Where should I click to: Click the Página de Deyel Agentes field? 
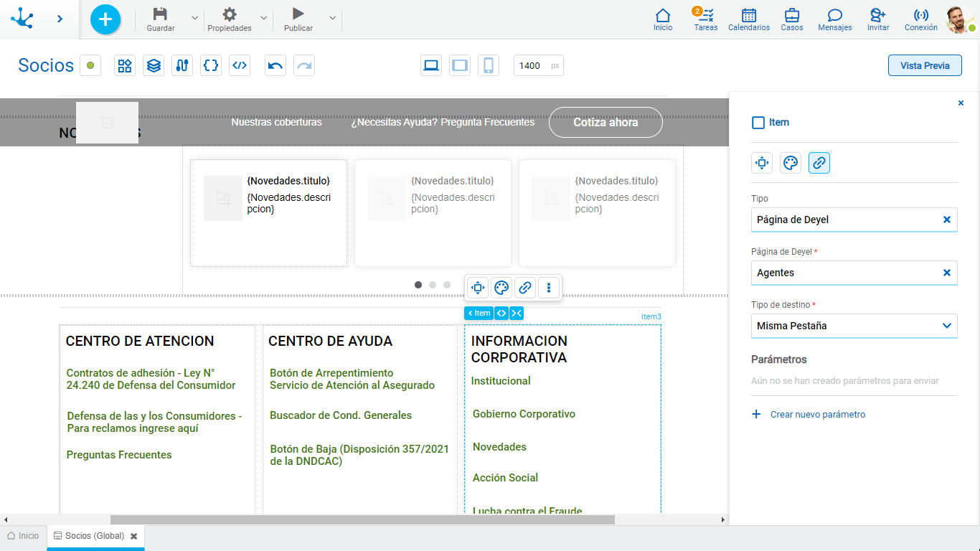(854, 273)
